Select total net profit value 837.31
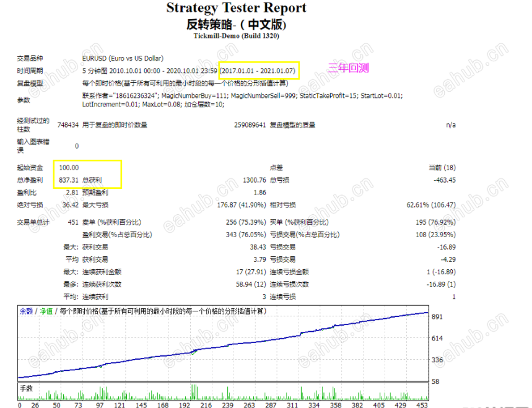Screen dimensions: 532x408 coord(69,180)
